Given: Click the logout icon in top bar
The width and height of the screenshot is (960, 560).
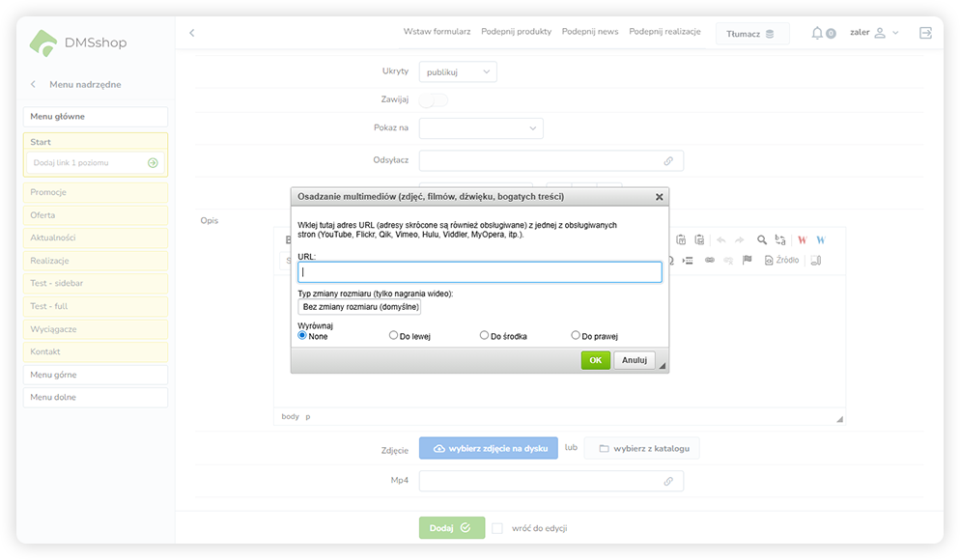Looking at the screenshot, I should coord(926,33).
